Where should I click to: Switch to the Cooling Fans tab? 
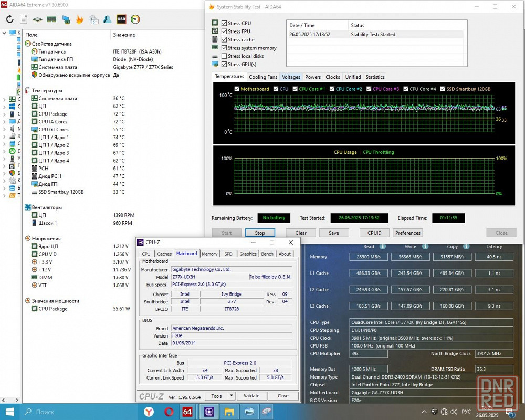pos(263,77)
